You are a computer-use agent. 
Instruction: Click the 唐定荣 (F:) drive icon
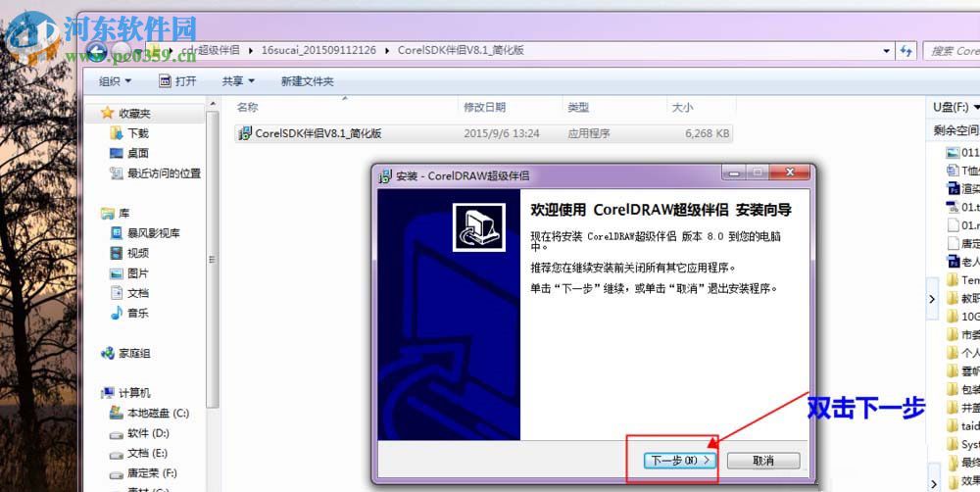click(x=117, y=474)
